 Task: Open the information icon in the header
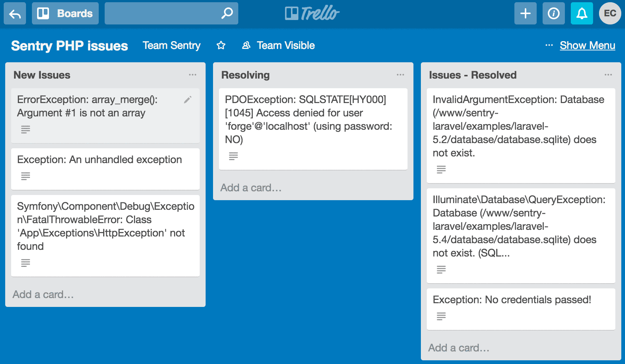tap(553, 14)
